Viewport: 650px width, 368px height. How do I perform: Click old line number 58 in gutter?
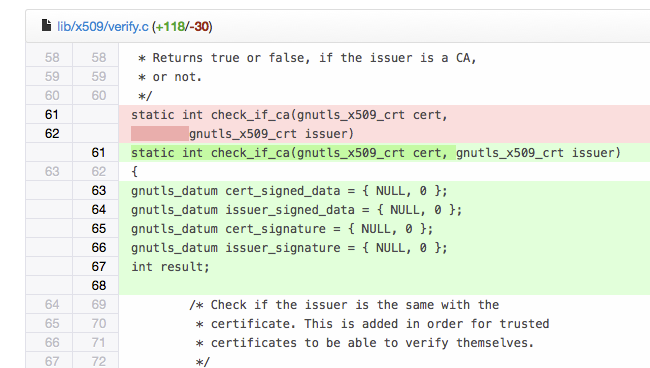click(52, 58)
